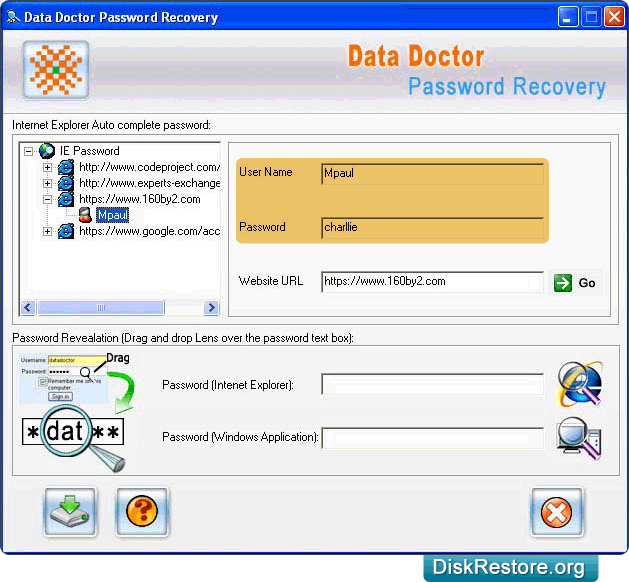Select https://www.160by2.com tree entry
Viewport: 629px width, 582px height.
point(140,199)
